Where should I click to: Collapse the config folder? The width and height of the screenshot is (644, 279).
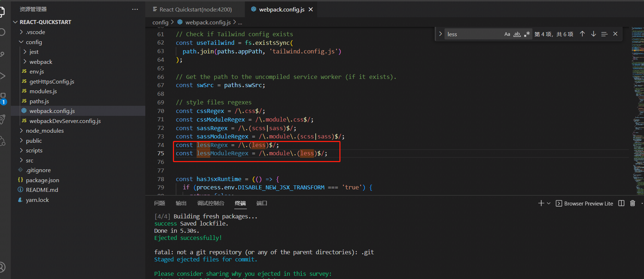[x=78, y=42]
